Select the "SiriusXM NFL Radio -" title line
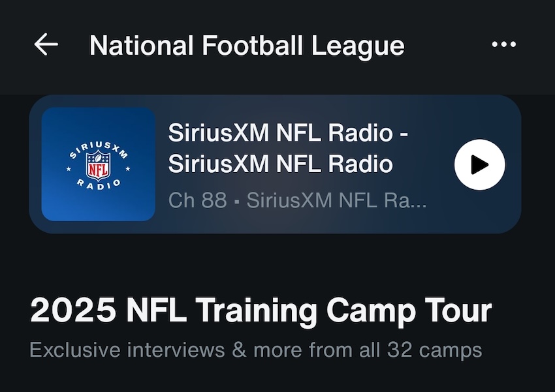Screen dimensions: 555x392 click(x=289, y=132)
